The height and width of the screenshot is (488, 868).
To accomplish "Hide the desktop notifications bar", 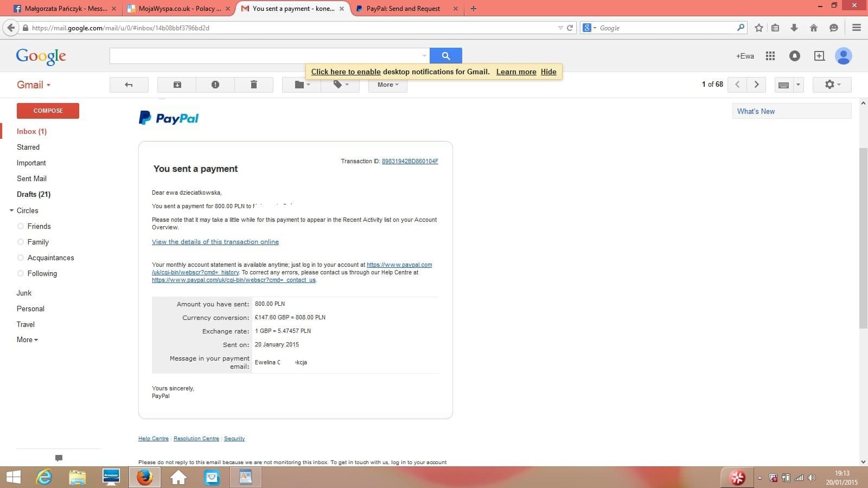I will 548,72.
